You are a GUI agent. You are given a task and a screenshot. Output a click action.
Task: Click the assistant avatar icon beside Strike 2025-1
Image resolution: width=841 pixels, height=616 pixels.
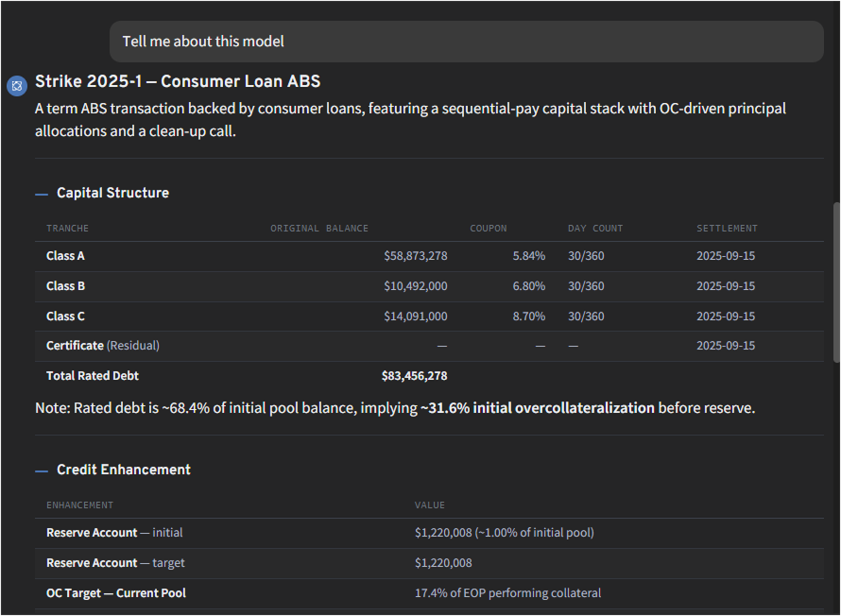point(17,86)
